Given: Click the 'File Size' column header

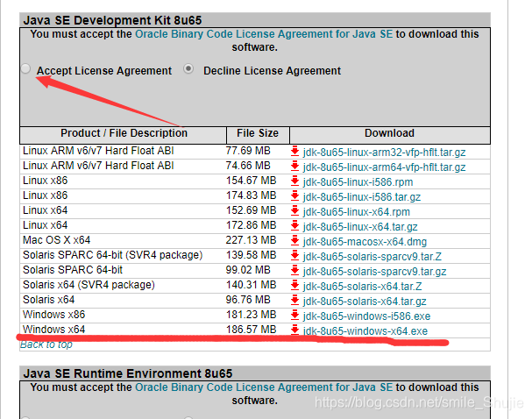Looking at the screenshot, I should click(x=258, y=133).
